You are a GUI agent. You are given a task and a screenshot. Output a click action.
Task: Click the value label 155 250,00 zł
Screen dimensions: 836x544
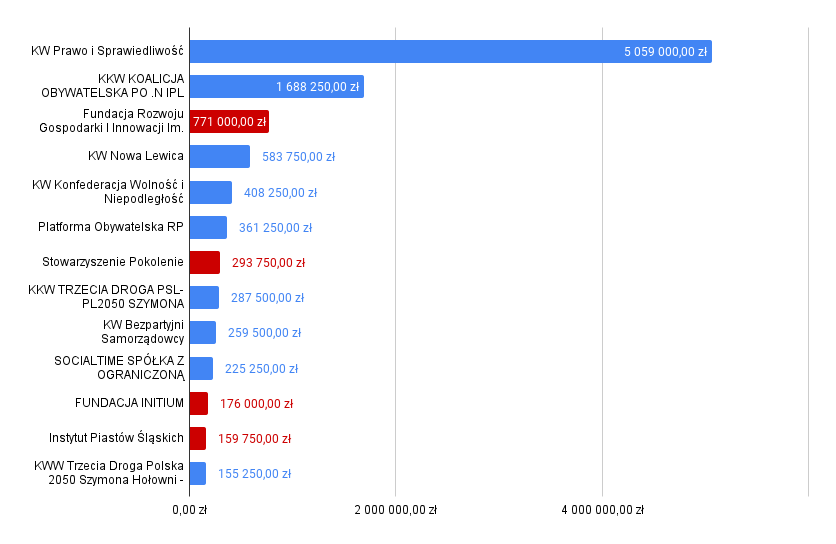(x=255, y=474)
